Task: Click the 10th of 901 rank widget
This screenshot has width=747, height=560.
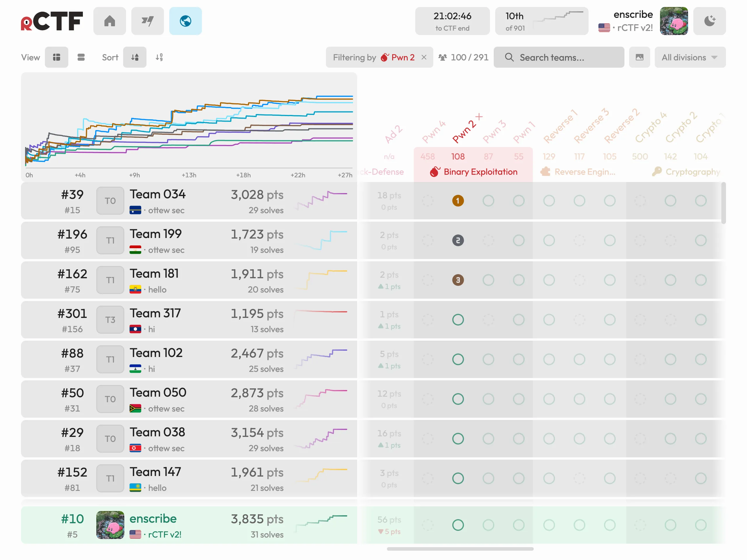Action: (x=542, y=21)
